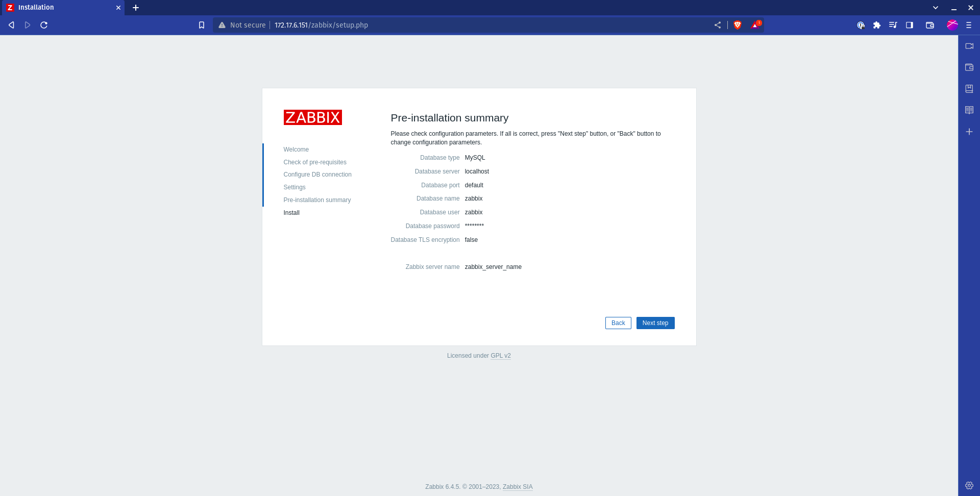Click the Database server label
Image resolution: width=980 pixels, height=496 pixels.
tap(437, 171)
